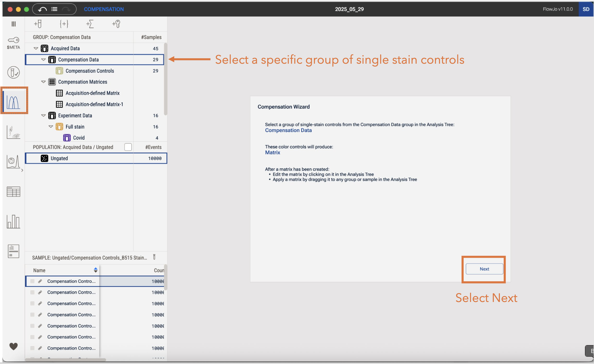Open the bar chart sidebar icon
Image resolution: width=594 pixels, height=364 pixels.
point(13,221)
